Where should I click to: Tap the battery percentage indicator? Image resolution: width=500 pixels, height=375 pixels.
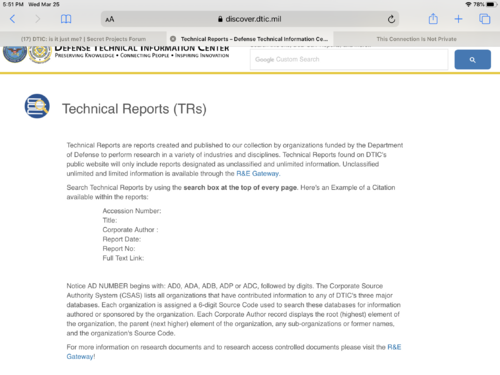(x=479, y=4)
